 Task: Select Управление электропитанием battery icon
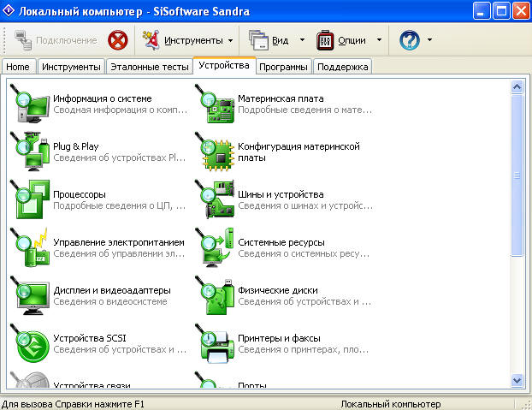pyautogui.click(x=30, y=247)
